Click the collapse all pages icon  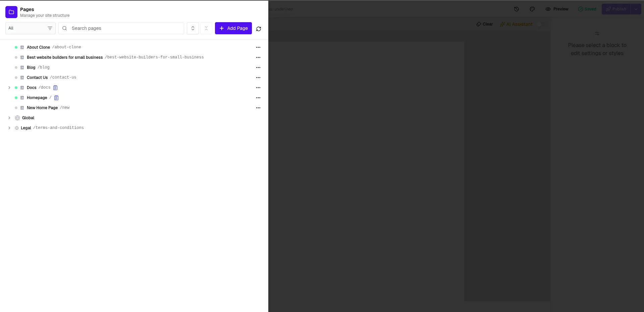(206, 28)
